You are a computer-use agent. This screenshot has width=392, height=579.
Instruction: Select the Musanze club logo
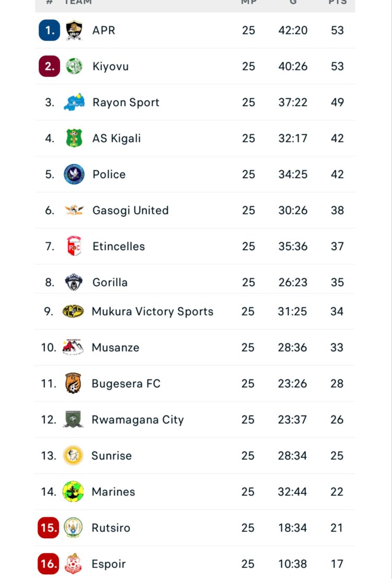[73, 348]
